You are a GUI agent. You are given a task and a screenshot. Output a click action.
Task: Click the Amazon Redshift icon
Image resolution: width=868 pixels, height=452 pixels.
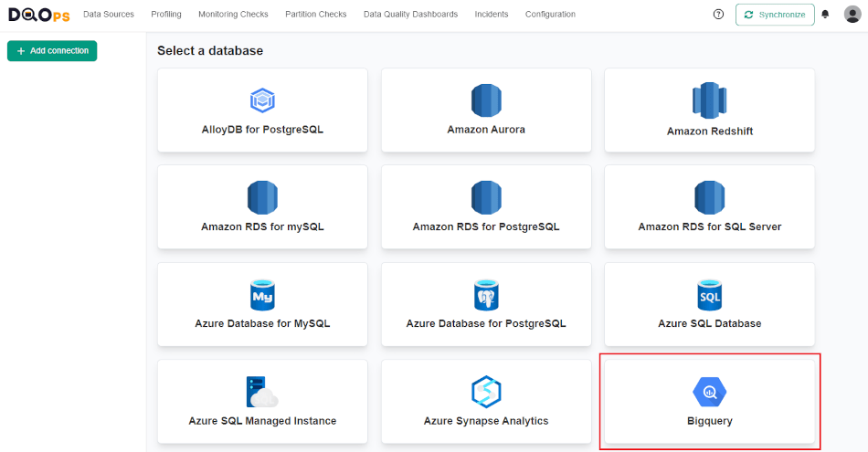[710, 100]
